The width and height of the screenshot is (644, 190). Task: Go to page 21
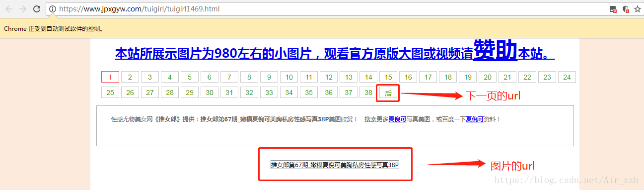(x=507, y=77)
